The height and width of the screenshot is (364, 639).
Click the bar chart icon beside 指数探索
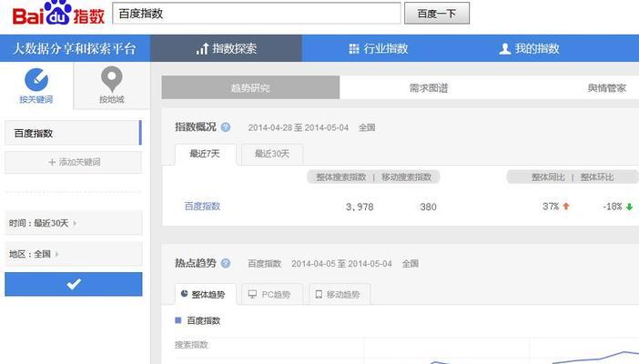pos(202,49)
